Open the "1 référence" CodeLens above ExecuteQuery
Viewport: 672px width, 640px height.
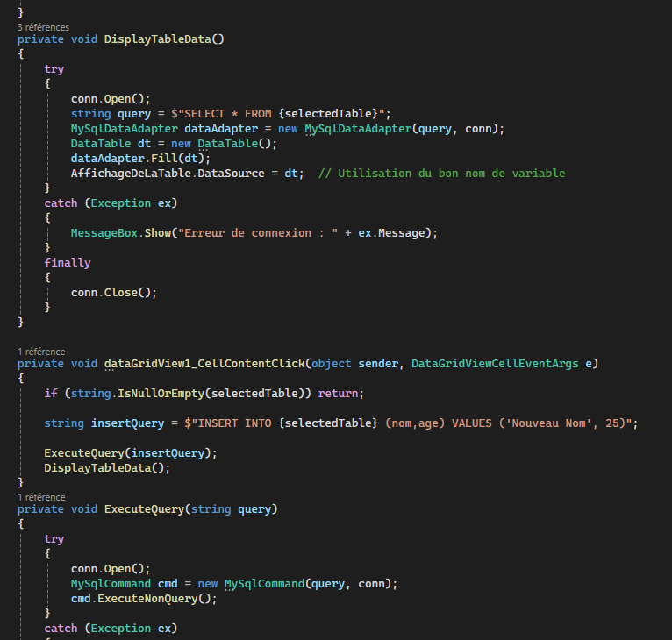coord(41,497)
